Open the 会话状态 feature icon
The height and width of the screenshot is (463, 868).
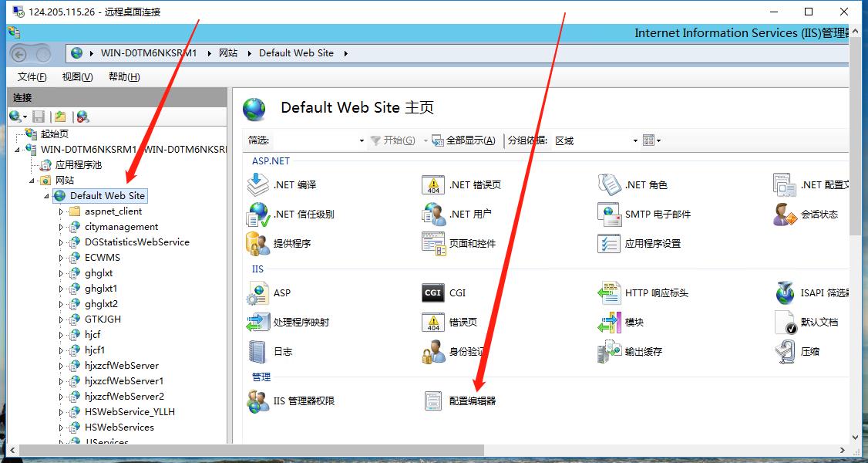coord(785,215)
